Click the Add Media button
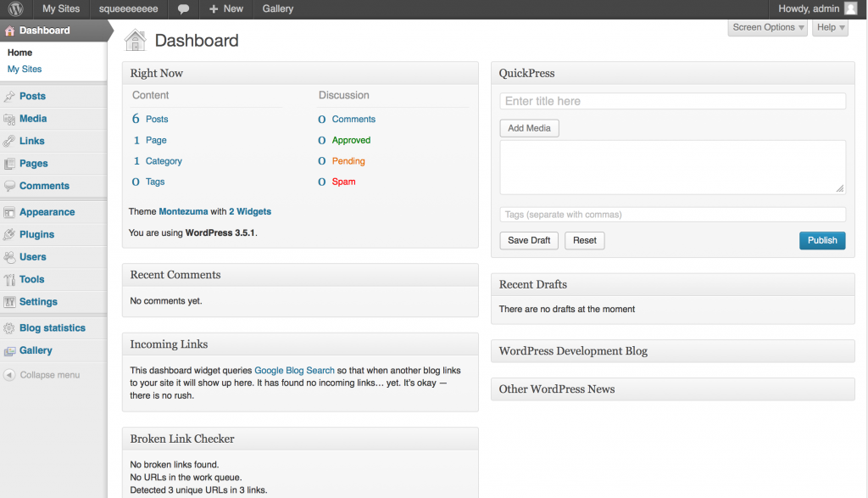868x498 pixels. [529, 128]
